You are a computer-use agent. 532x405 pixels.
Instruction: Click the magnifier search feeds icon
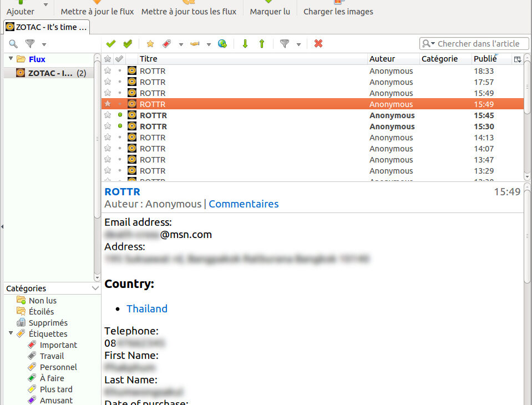(13, 44)
